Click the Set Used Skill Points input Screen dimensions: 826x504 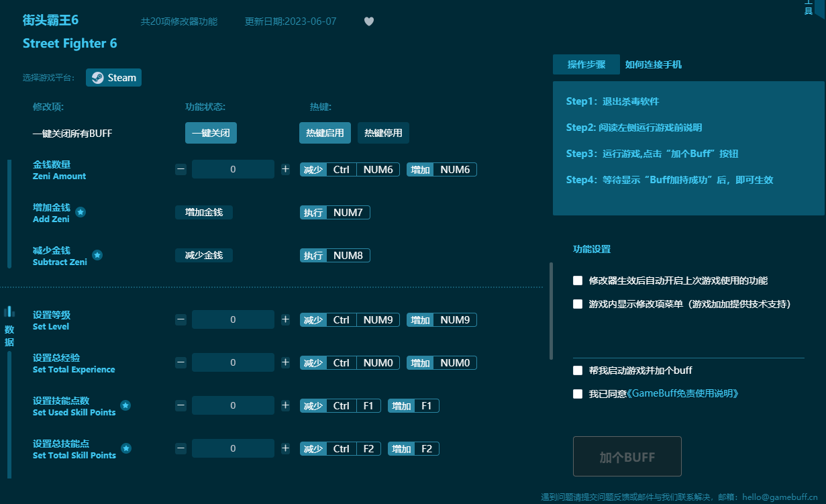(233, 406)
